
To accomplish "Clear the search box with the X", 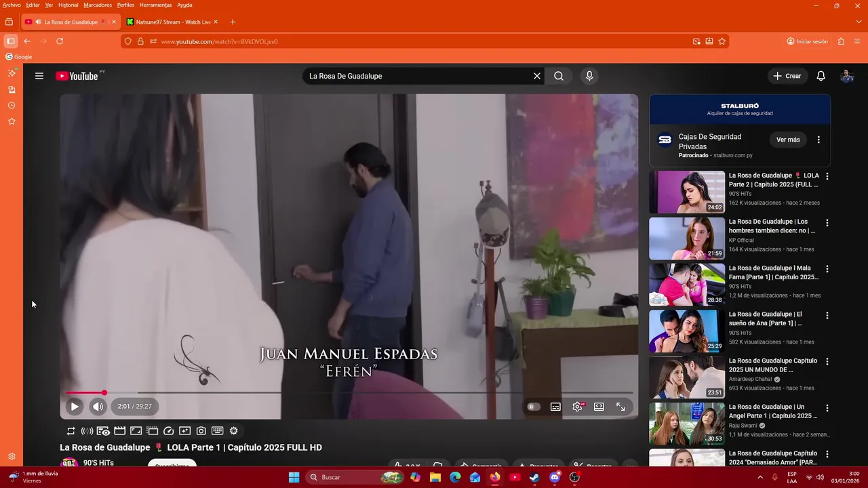I will pyautogui.click(x=537, y=76).
